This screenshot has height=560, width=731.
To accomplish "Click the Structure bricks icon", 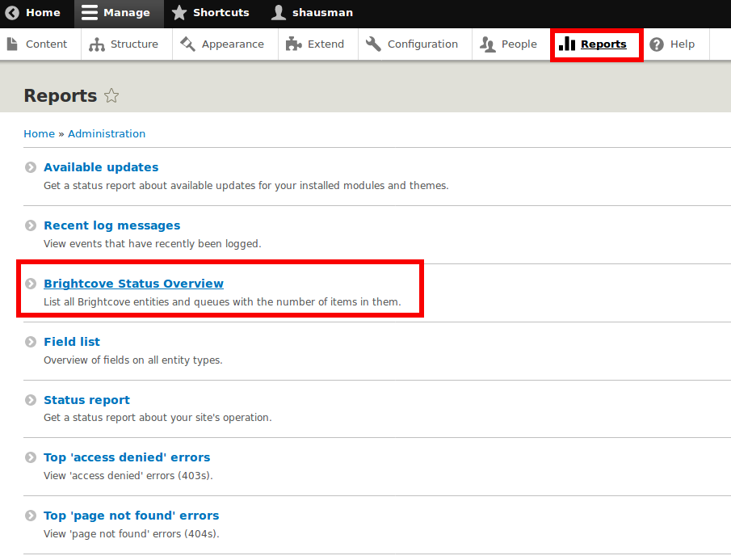I will coord(99,44).
